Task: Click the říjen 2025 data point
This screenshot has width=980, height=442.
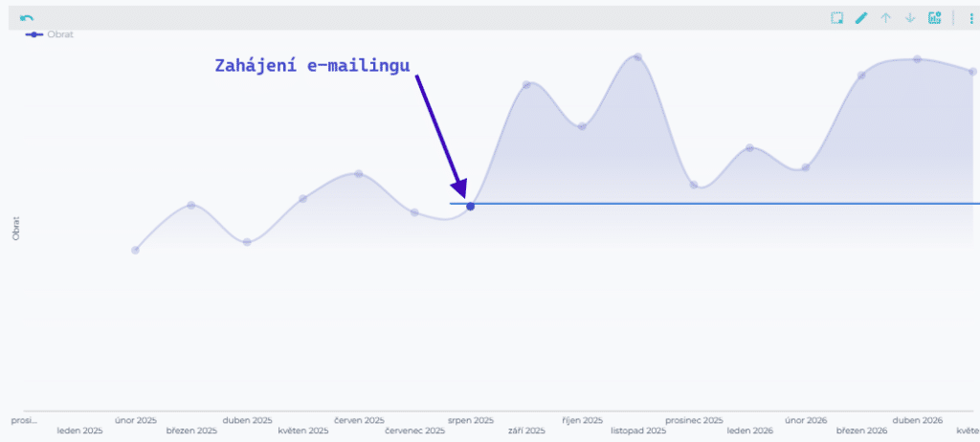Action: tap(582, 126)
